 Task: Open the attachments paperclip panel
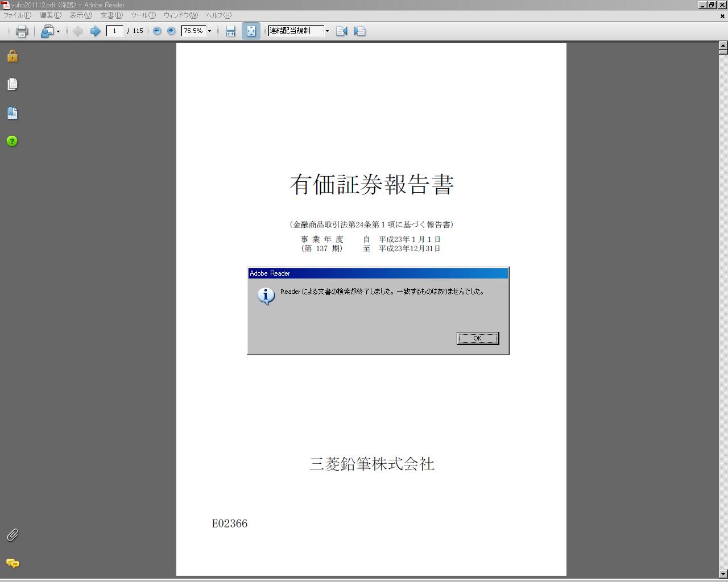pos(13,535)
